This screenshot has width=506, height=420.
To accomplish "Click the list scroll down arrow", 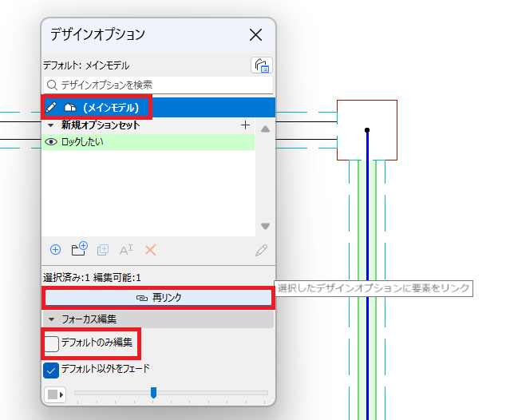I will [x=265, y=226].
